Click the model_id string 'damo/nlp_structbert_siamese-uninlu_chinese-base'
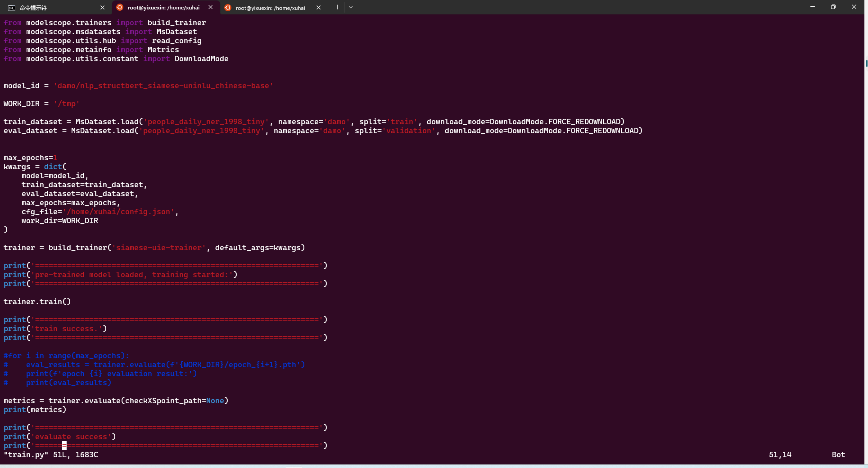This screenshot has height=468, width=868. point(163,85)
